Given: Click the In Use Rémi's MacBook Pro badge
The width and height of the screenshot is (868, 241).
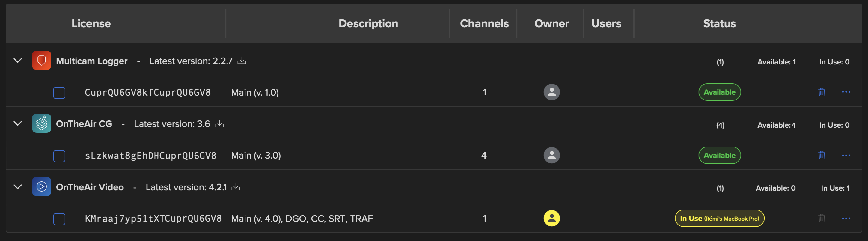Looking at the screenshot, I should tap(719, 218).
